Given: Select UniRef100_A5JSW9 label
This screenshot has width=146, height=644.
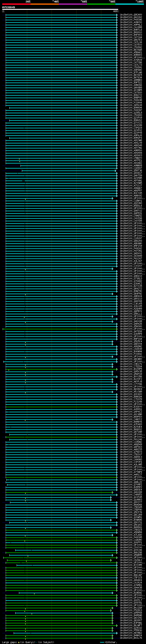Looking at the screenshot, I should [x=131, y=392].
